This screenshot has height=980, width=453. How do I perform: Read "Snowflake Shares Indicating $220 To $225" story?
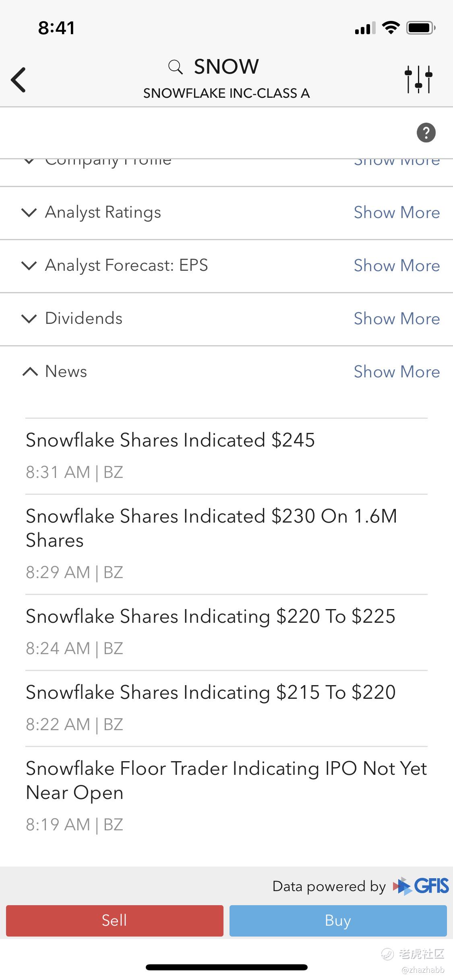[211, 616]
